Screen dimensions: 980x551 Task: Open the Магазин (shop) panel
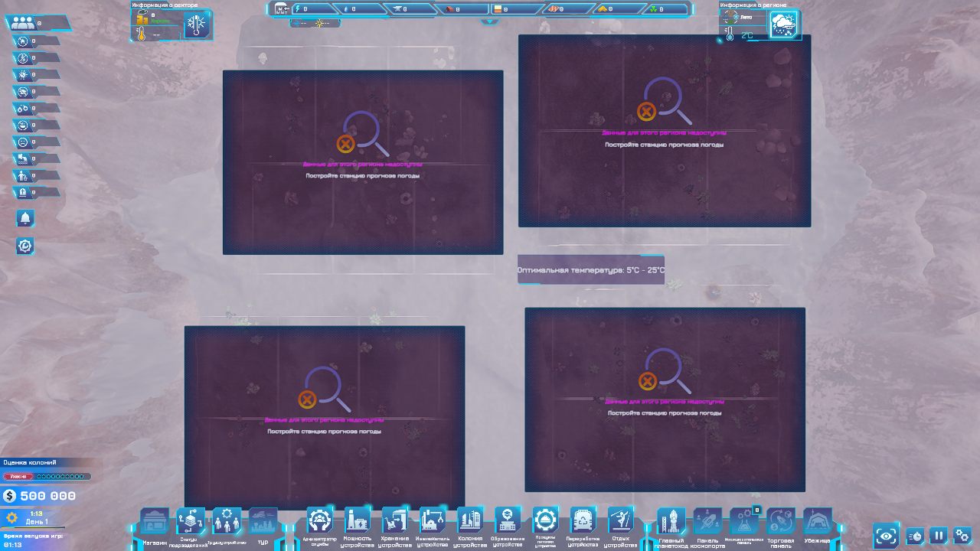154,522
